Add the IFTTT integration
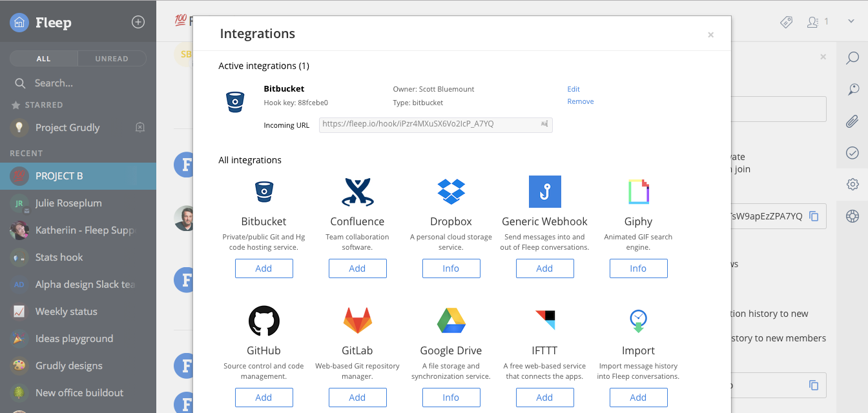 tap(544, 398)
